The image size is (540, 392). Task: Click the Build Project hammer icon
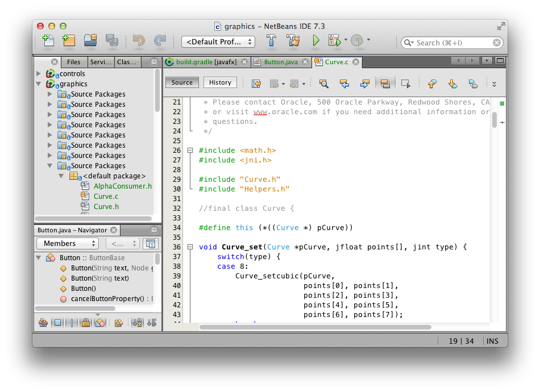click(x=272, y=41)
